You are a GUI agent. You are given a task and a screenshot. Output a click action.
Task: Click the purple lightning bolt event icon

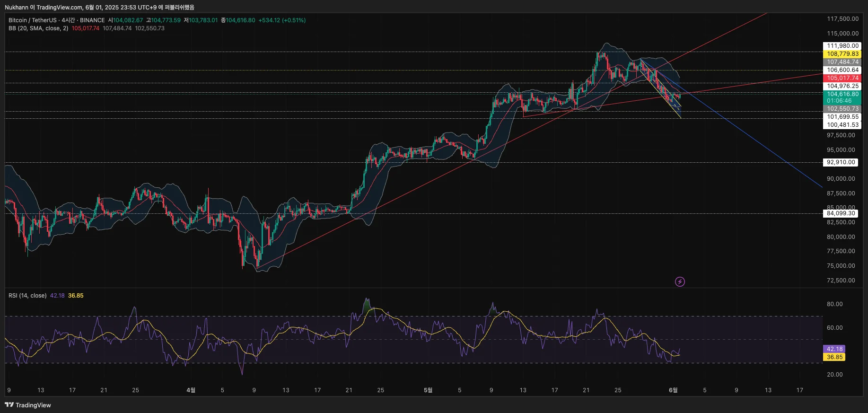(680, 282)
